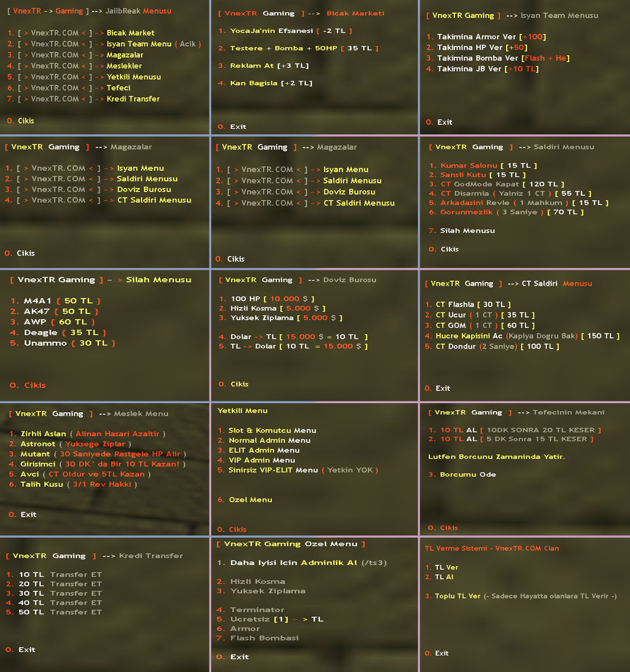Screen dimensions: 630x672
Task: Select Gorunmezlik (3 Saniye)
Action: (x=507, y=212)
